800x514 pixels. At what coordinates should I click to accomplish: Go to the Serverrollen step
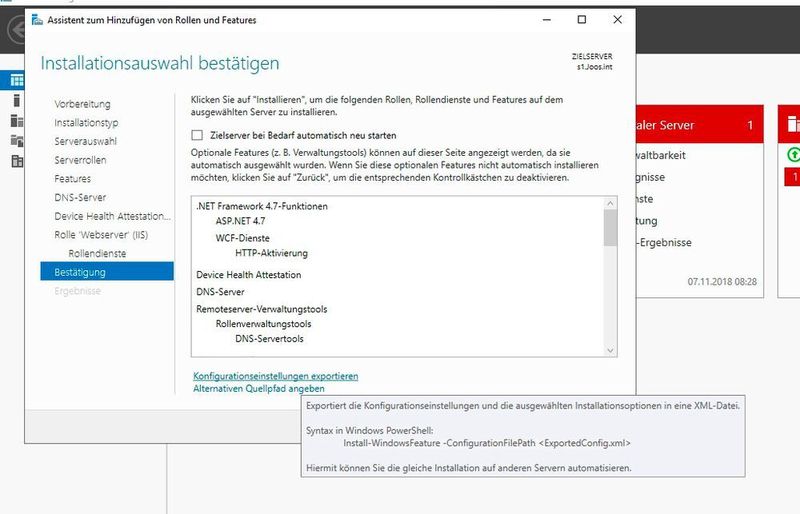(x=80, y=160)
